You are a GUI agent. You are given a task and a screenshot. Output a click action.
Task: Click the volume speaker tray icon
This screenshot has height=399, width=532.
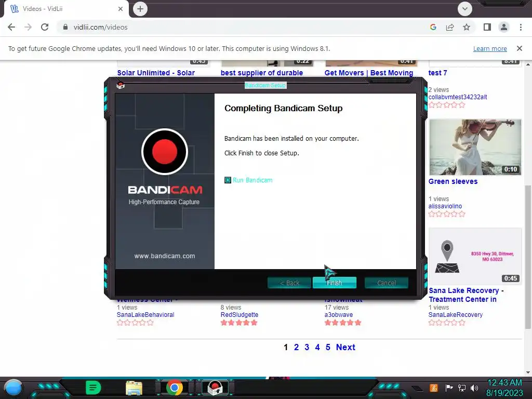pos(474,388)
